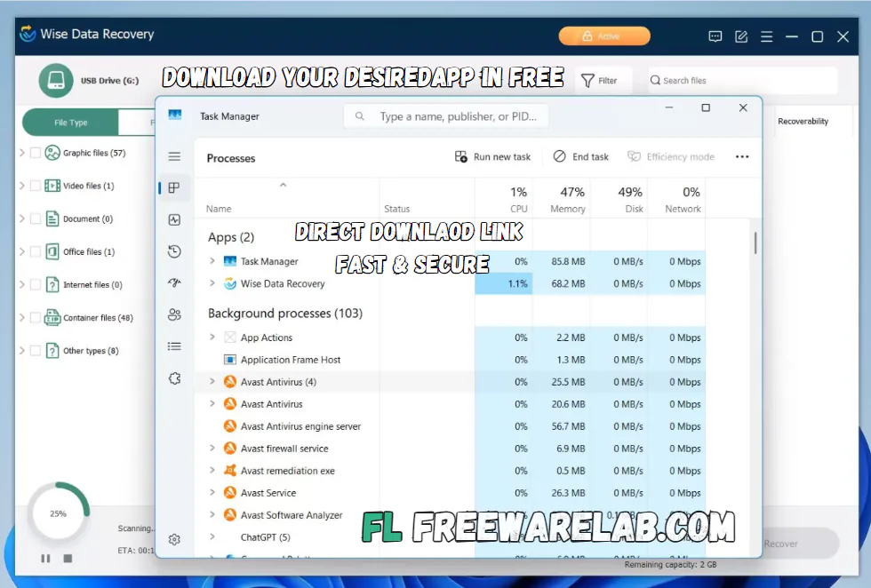871x588 pixels.
Task: Expand Avast Antivirus (4) process group
Action: point(212,381)
